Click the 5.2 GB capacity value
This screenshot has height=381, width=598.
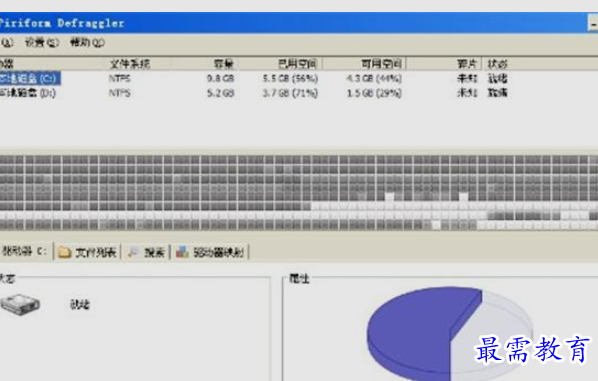click(220, 93)
